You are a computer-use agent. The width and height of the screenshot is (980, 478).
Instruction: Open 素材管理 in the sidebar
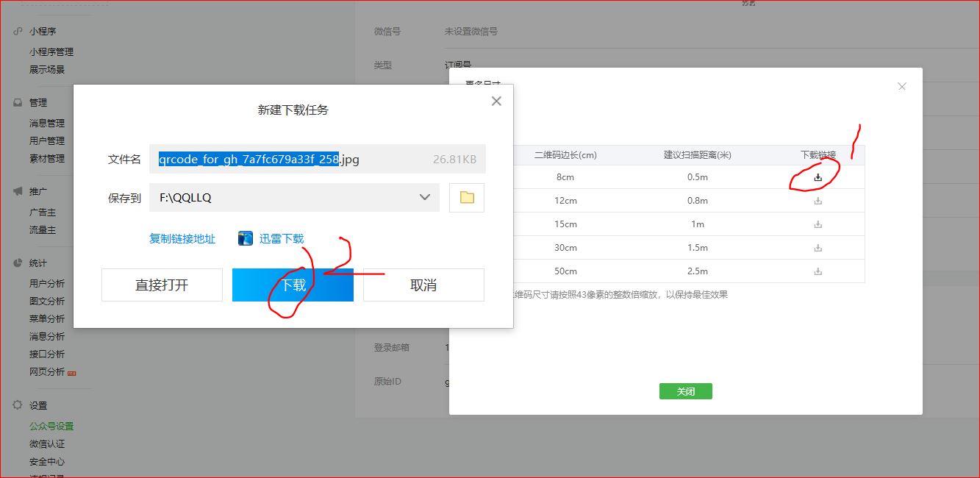click(47, 158)
